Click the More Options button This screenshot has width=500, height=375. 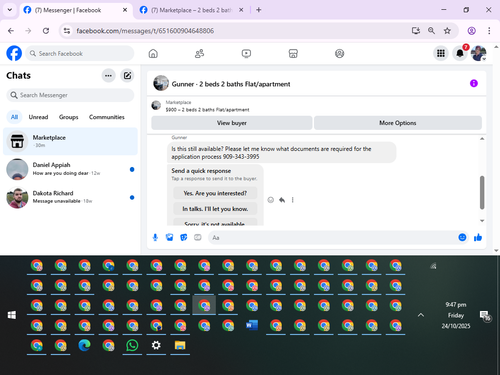click(398, 123)
